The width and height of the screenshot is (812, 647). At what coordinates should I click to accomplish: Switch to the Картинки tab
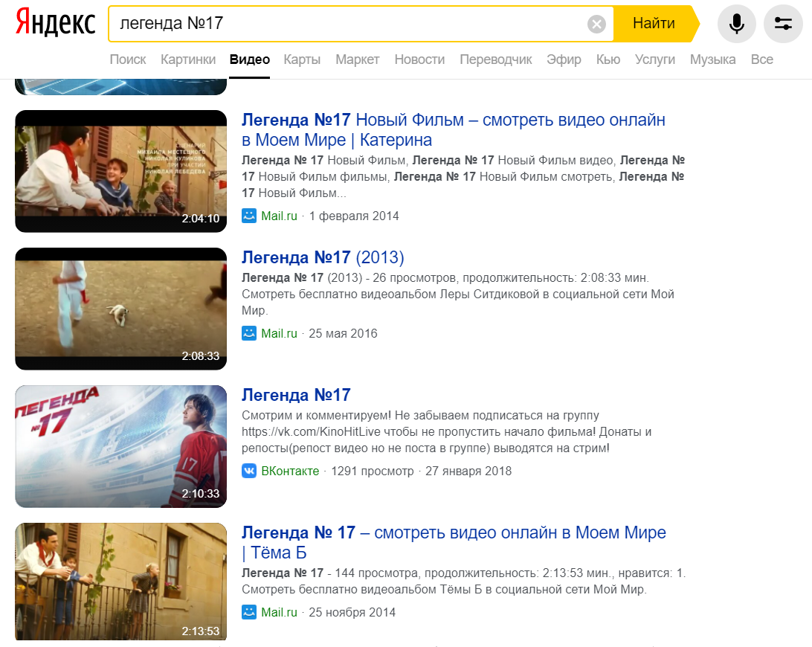tap(188, 59)
